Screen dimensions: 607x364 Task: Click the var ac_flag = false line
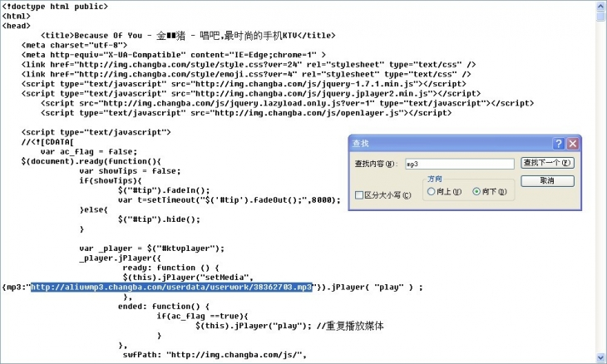click(x=89, y=151)
